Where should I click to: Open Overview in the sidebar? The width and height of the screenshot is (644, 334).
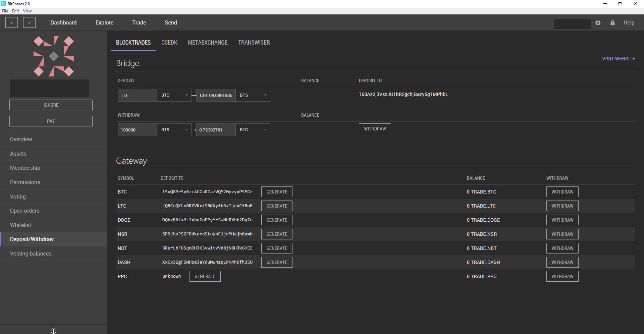54,139
